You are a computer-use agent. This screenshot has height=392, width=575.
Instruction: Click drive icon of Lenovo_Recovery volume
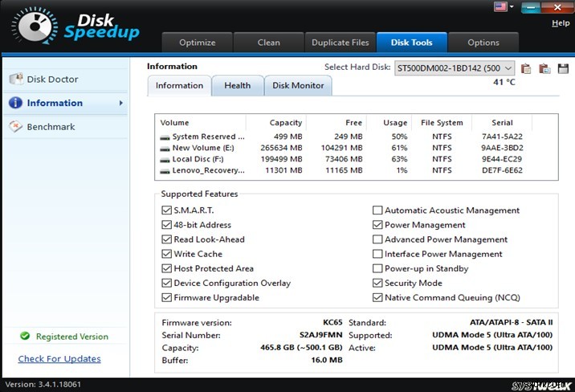pos(165,170)
